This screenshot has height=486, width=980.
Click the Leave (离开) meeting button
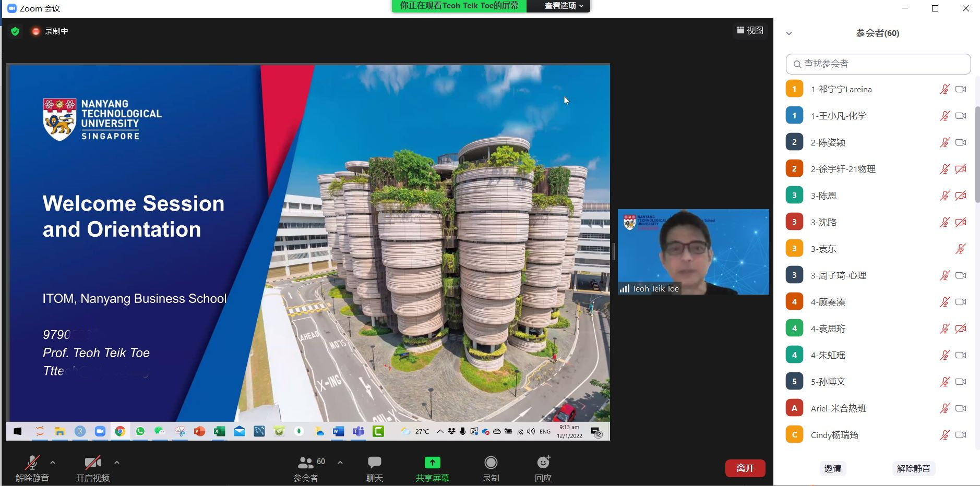point(745,468)
